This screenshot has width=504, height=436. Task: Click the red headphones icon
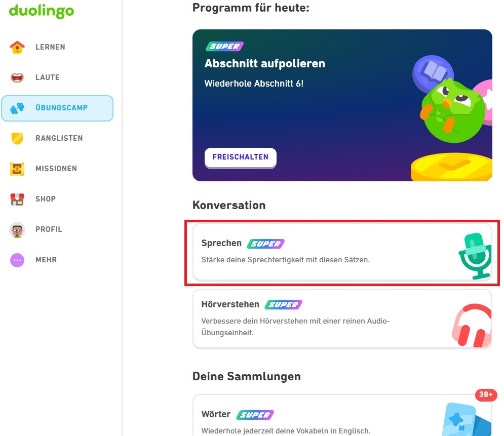coord(472,325)
